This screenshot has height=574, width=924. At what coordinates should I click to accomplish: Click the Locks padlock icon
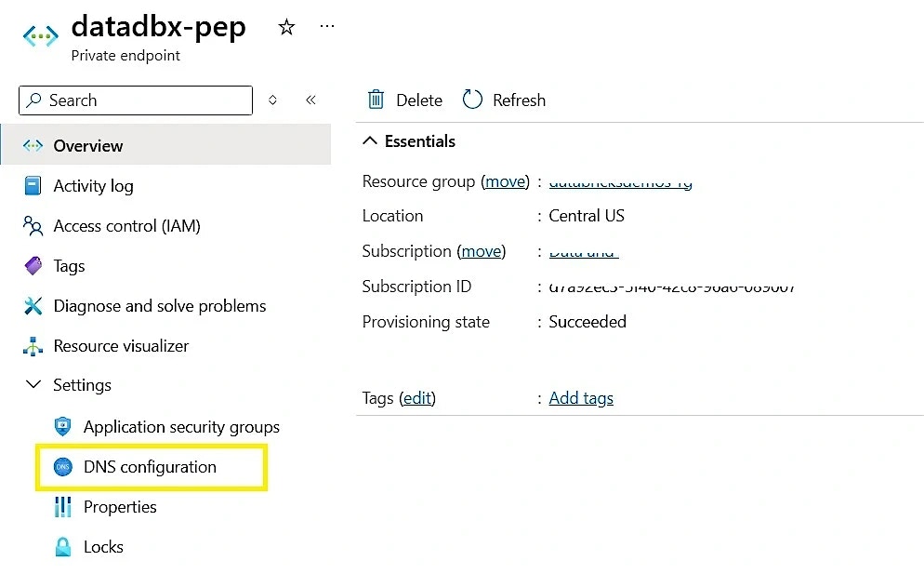tap(63, 547)
